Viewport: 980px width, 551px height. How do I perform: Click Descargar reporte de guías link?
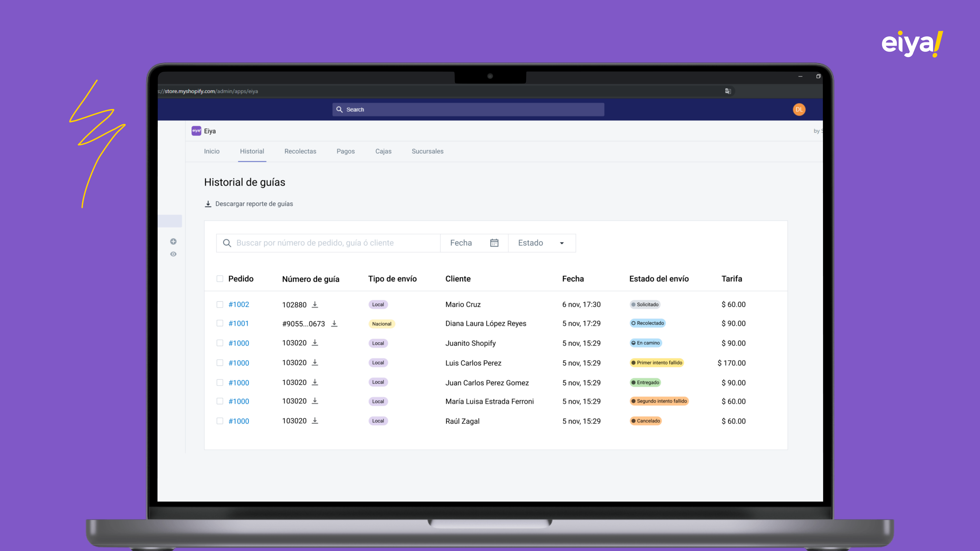[254, 204]
